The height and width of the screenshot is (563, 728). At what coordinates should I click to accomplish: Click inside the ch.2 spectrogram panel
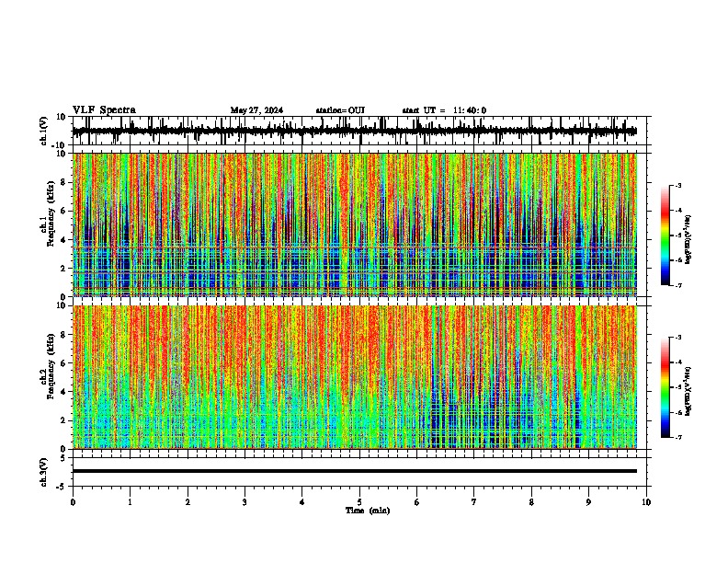tap(354, 377)
